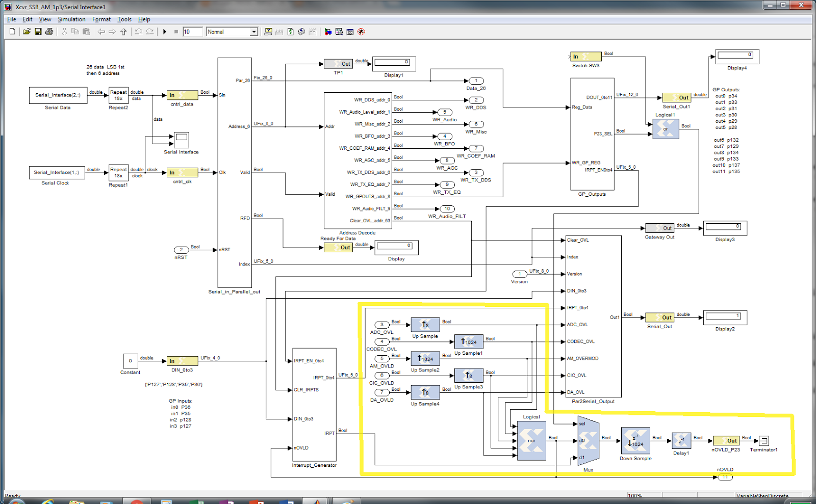Start simulation with the play button
Screen dimensions: 816x504
pyautogui.click(x=165, y=32)
